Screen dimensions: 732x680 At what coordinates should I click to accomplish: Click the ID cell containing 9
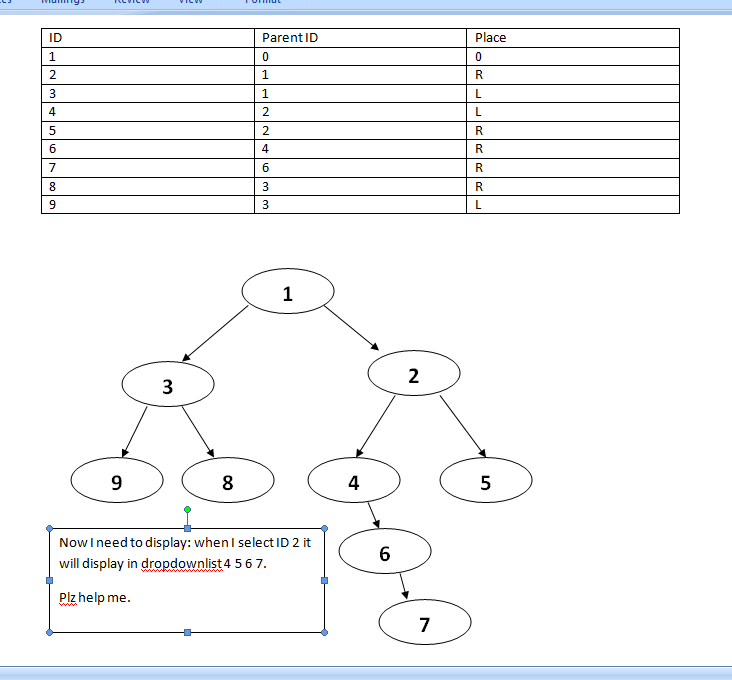click(x=148, y=204)
